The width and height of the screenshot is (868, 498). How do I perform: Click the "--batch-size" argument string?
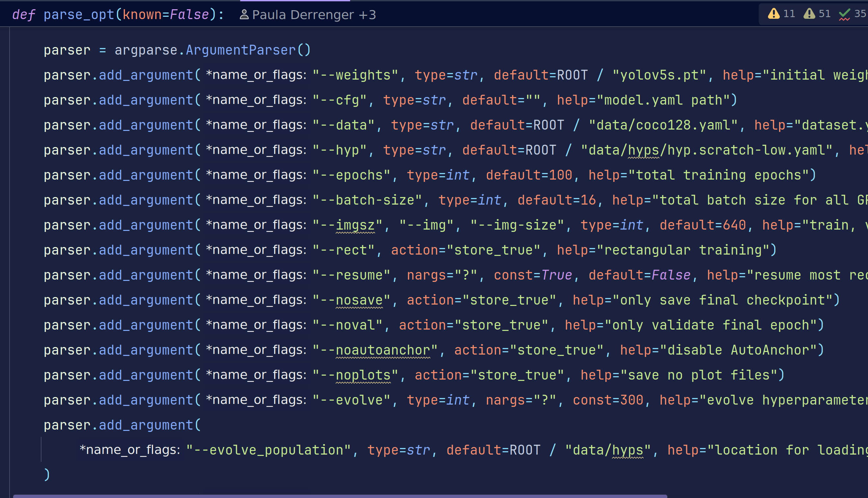(x=367, y=200)
